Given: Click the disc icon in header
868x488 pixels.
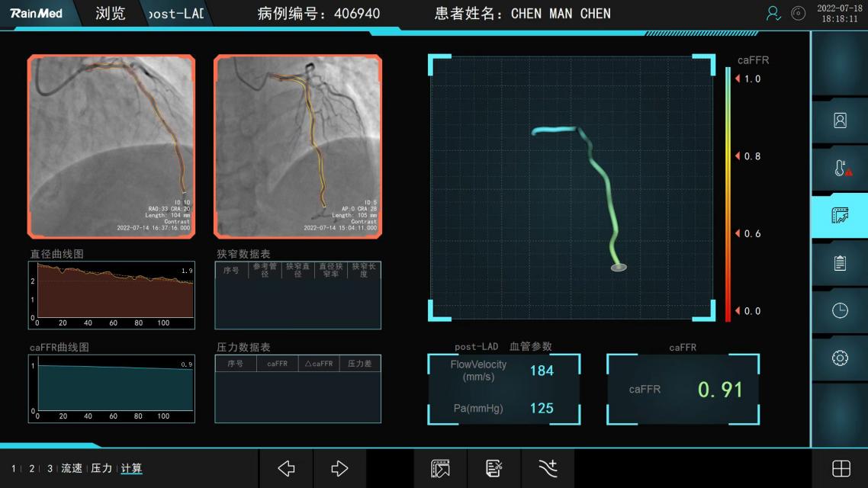Looking at the screenshot, I should [x=798, y=13].
